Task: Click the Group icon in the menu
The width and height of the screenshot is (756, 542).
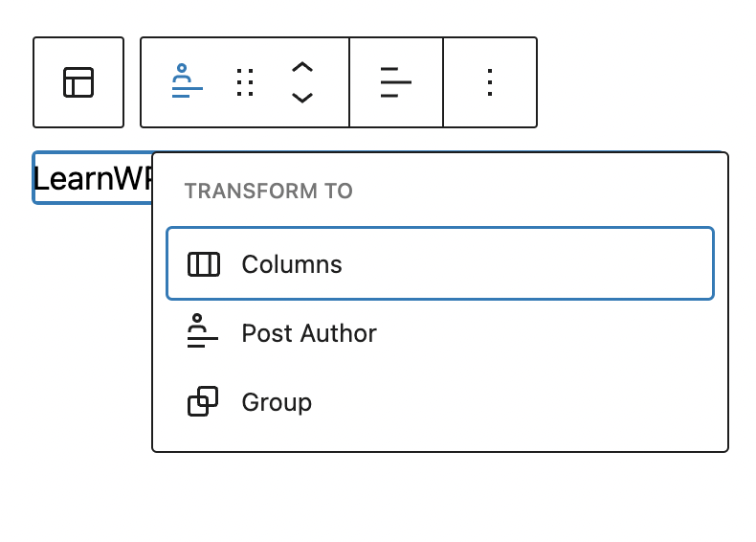Action: tap(203, 401)
